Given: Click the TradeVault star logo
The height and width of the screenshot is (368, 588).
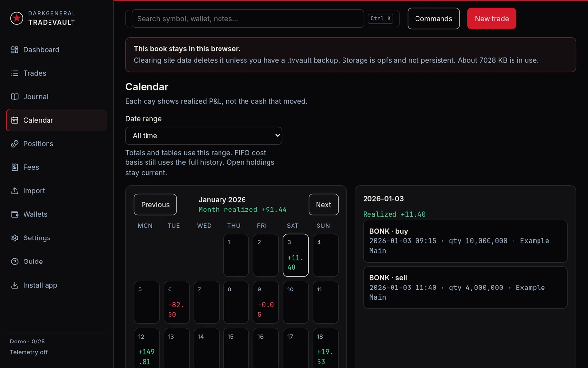Looking at the screenshot, I should click(x=17, y=18).
